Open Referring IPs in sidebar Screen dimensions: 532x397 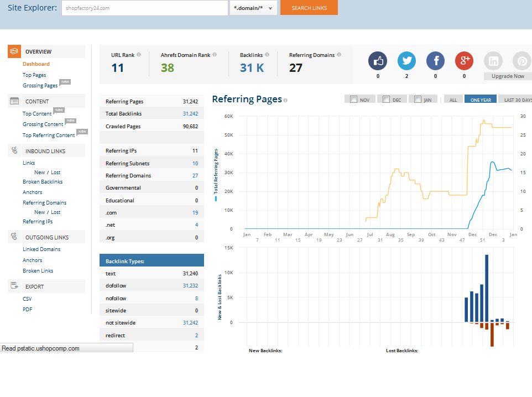coord(38,222)
